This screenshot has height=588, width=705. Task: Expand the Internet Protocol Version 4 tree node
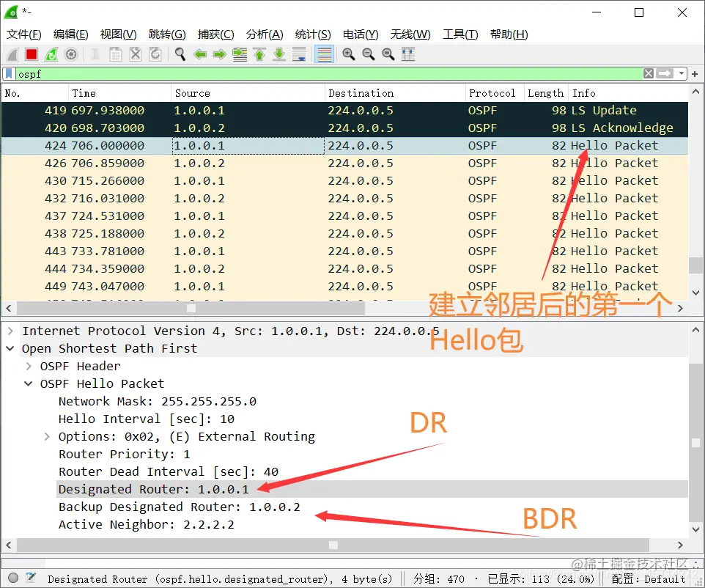10,331
